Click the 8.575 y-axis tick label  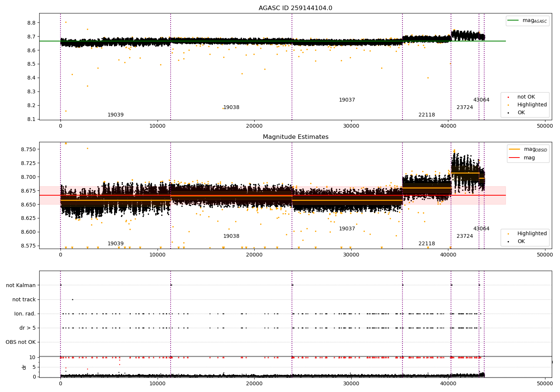(28, 246)
